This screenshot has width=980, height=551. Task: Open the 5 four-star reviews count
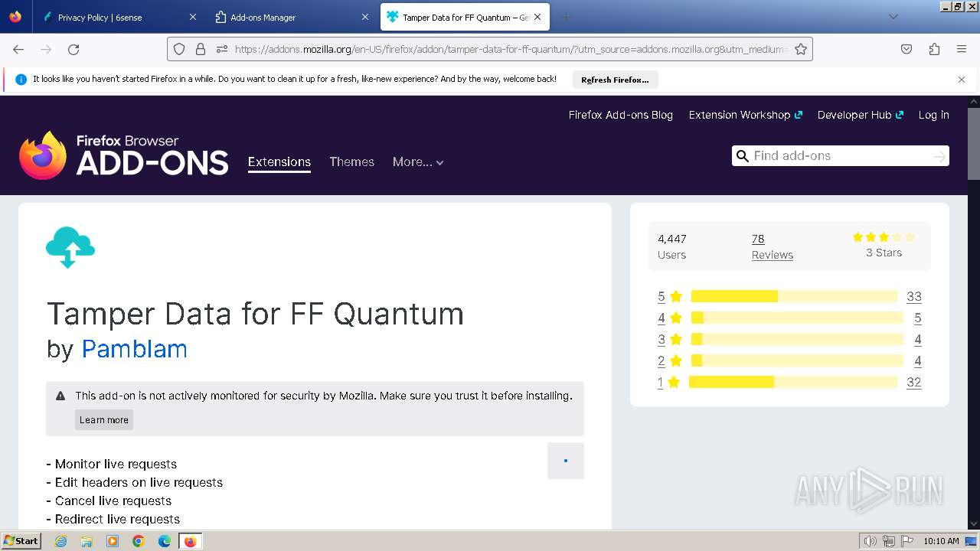coord(918,318)
